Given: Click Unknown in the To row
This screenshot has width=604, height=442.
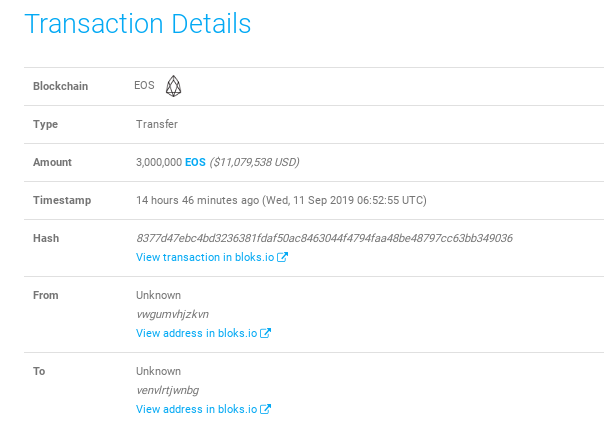Looking at the screenshot, I should 158,371.
